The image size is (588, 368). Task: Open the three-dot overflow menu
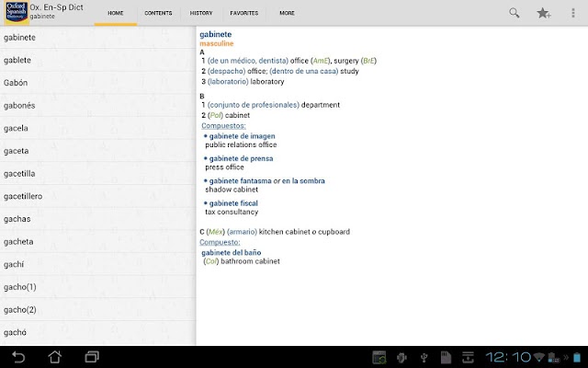(573, 13)
